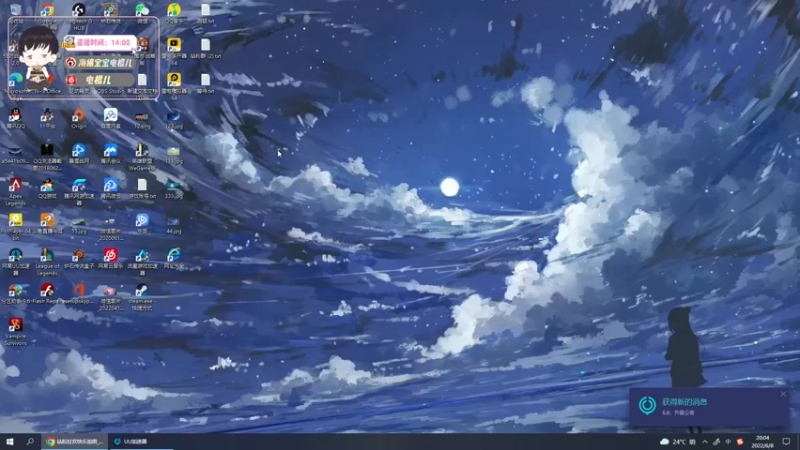
Task: Open the 55.jpg image file
Action: (x=79, y=221)
